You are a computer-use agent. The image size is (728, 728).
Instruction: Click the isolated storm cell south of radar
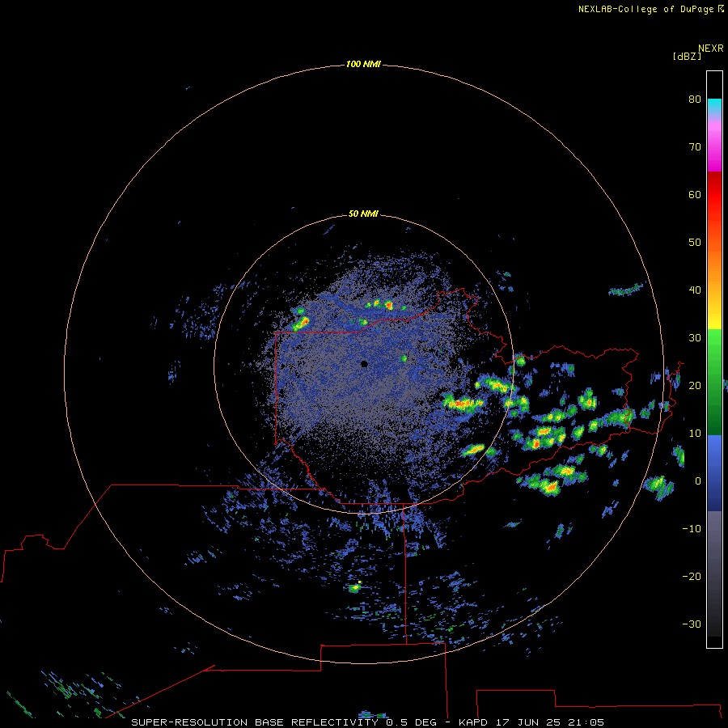point(355,587)
